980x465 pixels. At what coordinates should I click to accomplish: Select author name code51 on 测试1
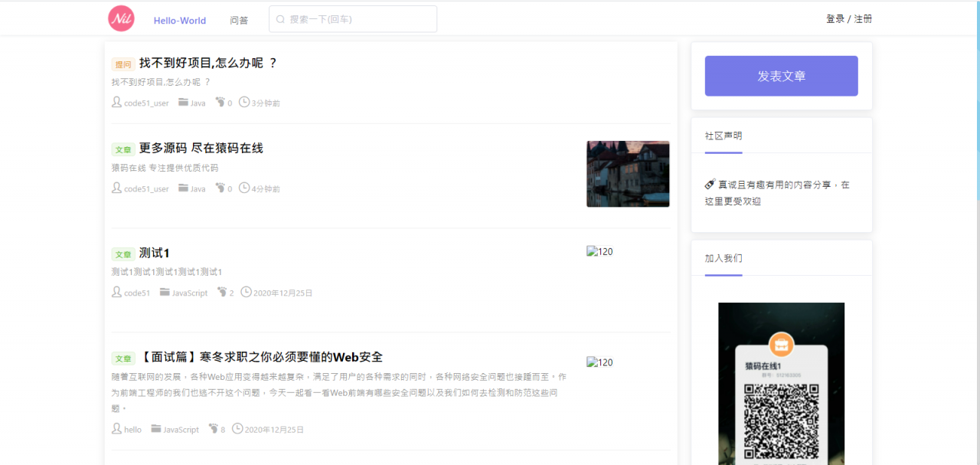pos(137,293)
